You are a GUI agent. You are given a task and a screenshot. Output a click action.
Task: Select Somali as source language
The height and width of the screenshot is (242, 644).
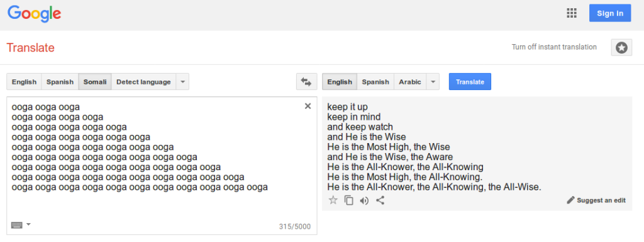tap(95, 82)
